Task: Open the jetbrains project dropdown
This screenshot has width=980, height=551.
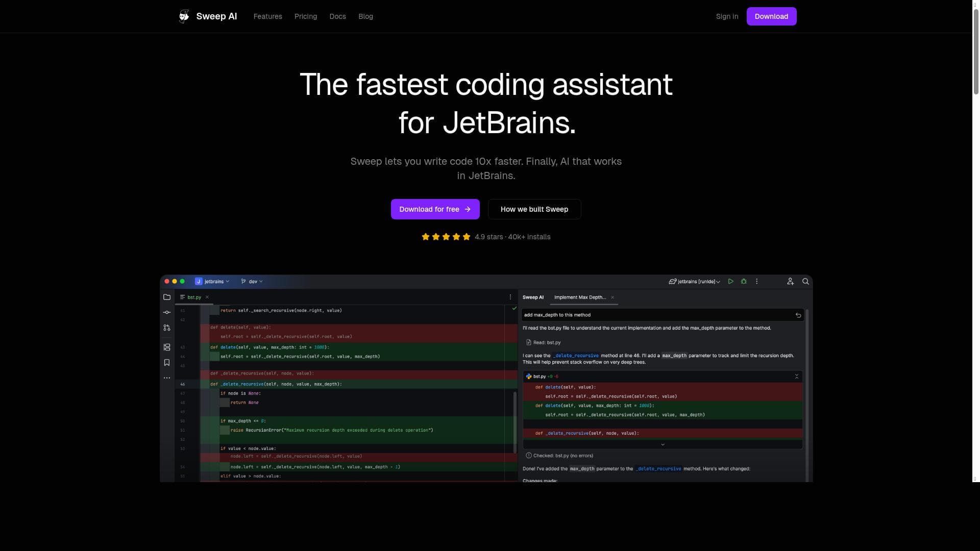Action: pos(213,282)
